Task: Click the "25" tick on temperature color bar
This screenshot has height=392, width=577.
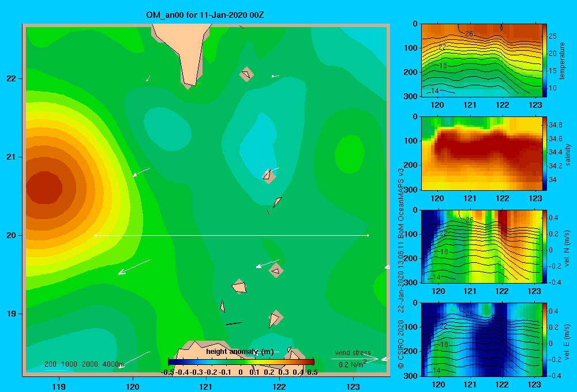Action: pyautogui.click(x=553, y=36)
